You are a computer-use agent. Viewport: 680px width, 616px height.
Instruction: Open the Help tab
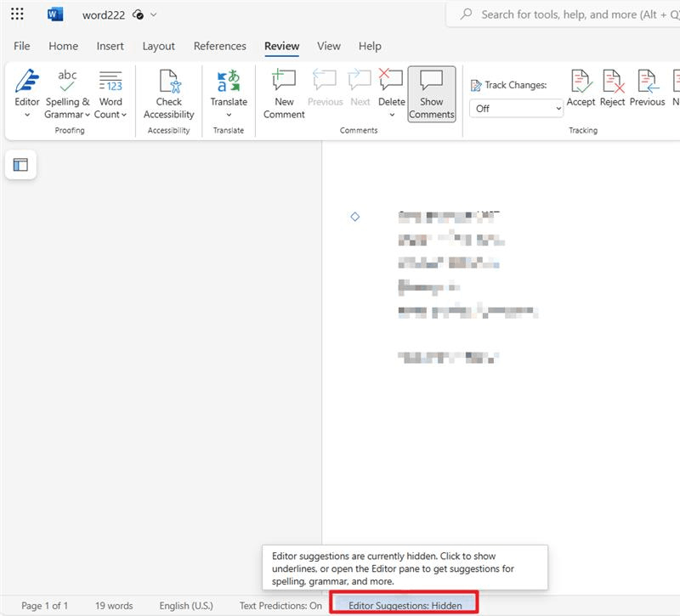pyautogui.click(x=370, y=46)
